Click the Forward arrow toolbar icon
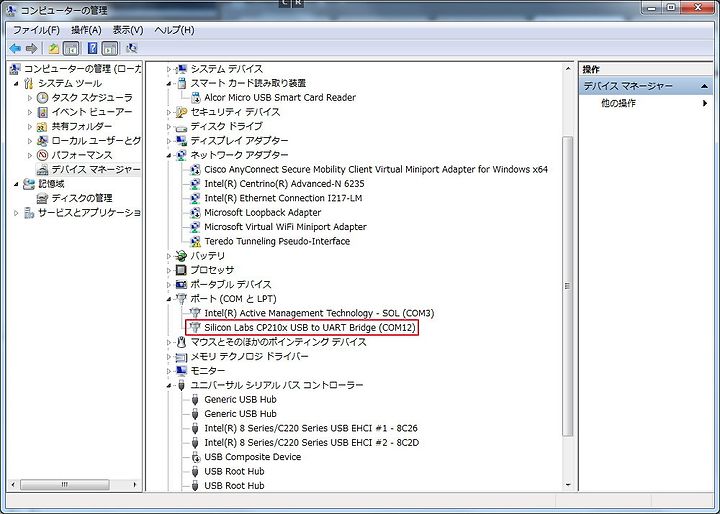Image resolution: width=720 pixels, height=514 pixels. [x=31, y=48]
